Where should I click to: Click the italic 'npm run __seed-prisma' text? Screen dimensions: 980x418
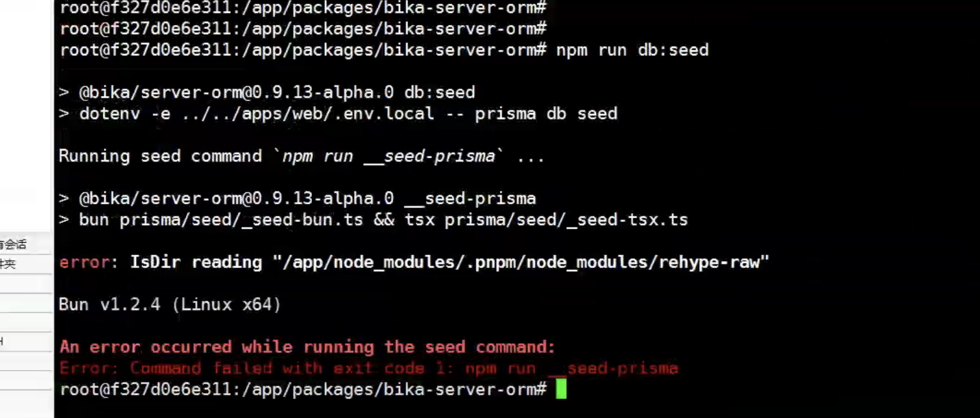(x=388, y=156)
